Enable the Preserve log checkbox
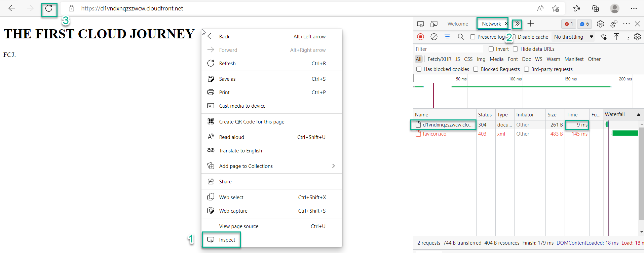 [473, 37]
